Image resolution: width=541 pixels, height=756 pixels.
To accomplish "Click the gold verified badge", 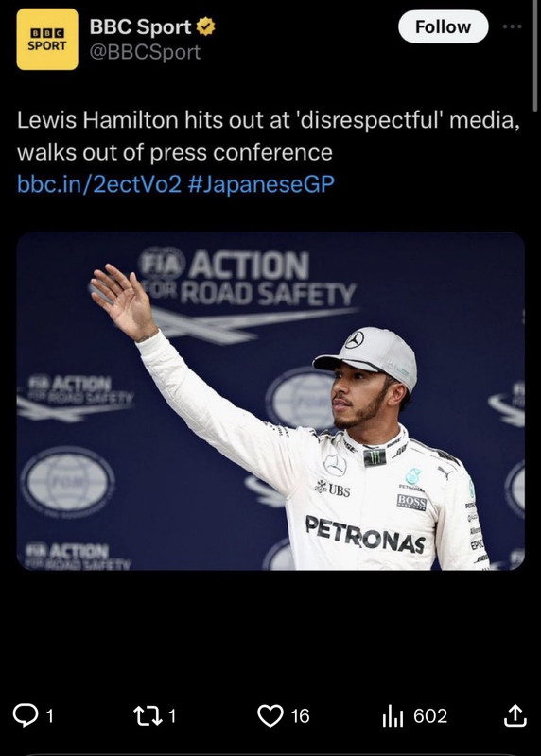I will click(205, 26).
